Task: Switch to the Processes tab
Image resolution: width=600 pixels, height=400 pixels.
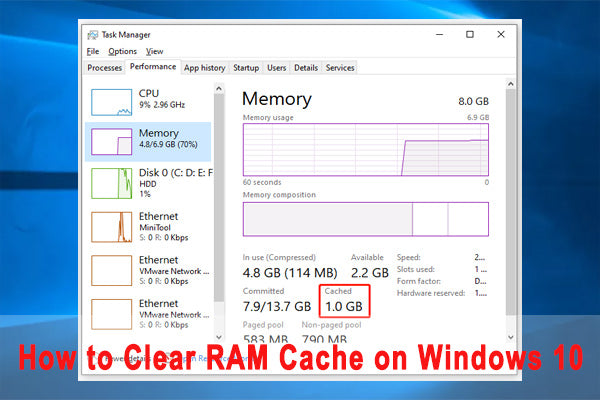Action: coord(105,68)
